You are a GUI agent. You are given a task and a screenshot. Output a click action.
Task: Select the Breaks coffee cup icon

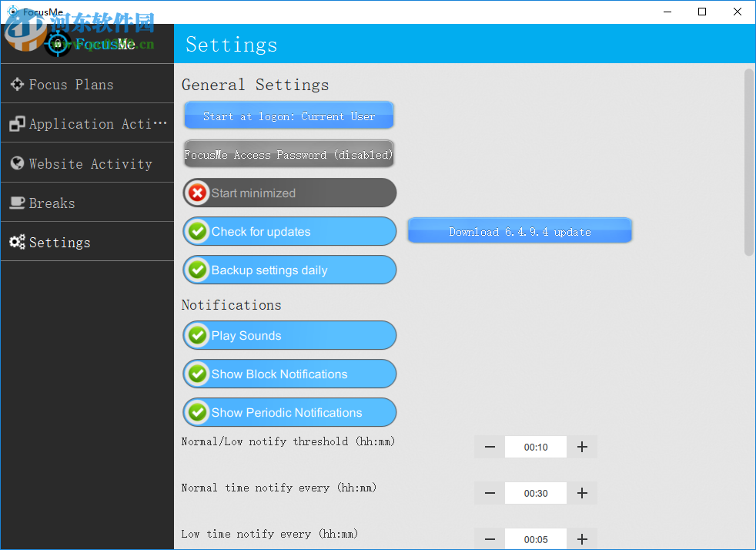point(17,202)
